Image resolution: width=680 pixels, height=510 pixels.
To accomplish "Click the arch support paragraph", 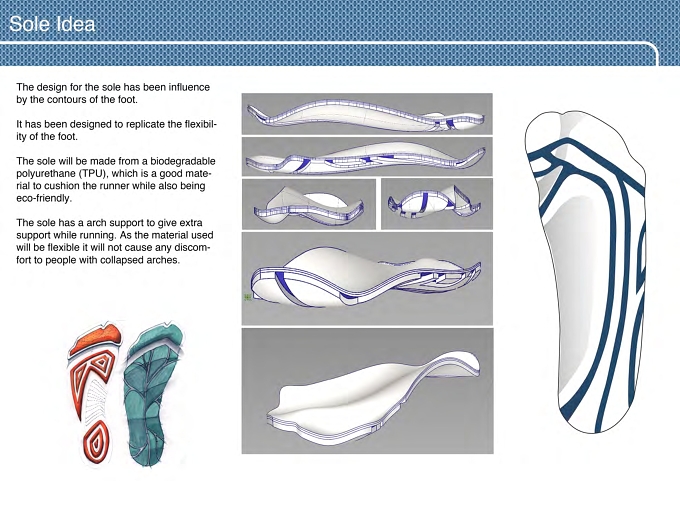I will click(114, 241).
